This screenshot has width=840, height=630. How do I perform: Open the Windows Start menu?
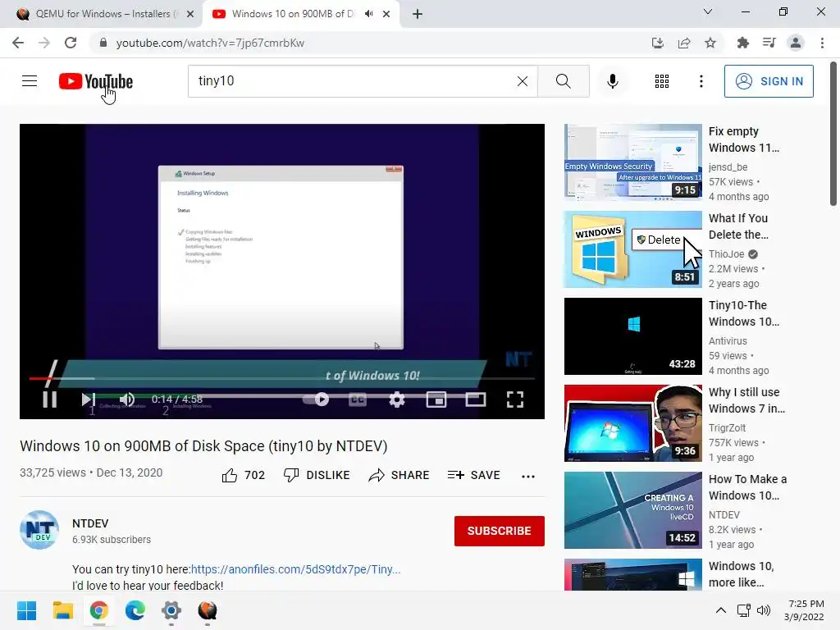[x=27, y=610]
